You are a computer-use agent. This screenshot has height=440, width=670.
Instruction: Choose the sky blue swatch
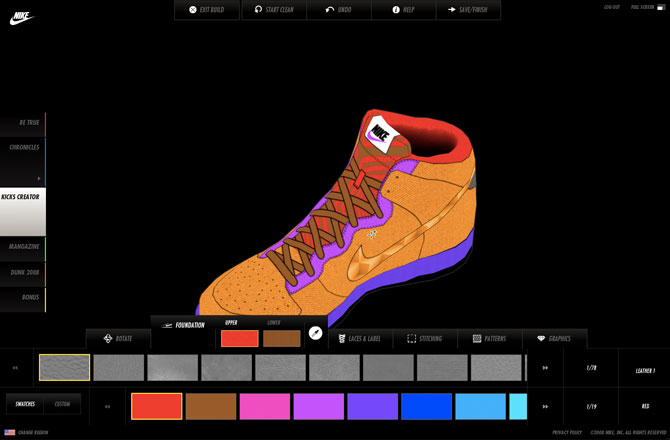pyautogui.click(x=480, y=406)
